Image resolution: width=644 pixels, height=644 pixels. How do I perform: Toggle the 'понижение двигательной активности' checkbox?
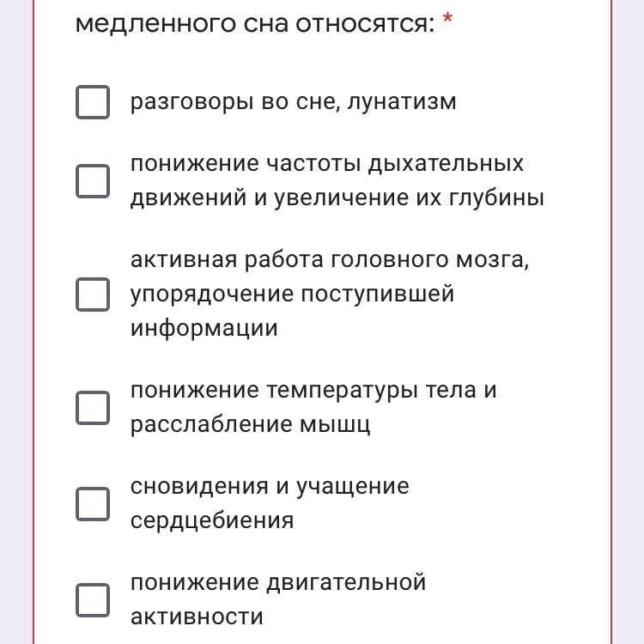coord(93,600)
